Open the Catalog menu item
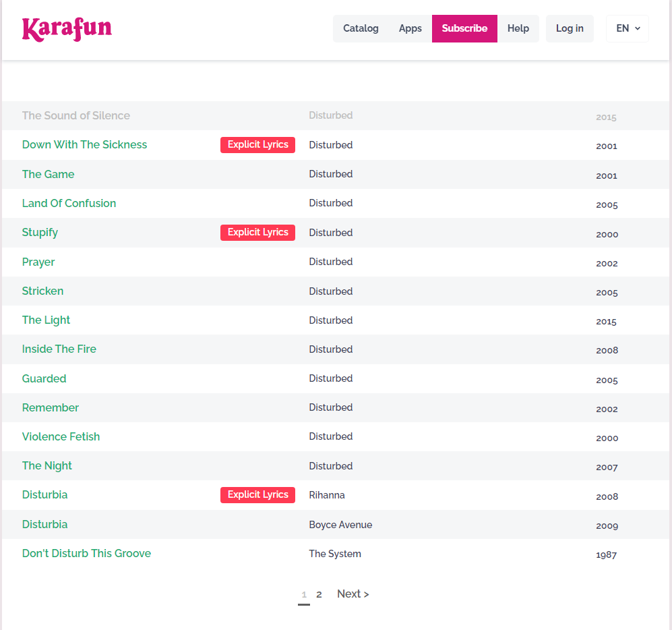672x630 pixels. (361, 28)
